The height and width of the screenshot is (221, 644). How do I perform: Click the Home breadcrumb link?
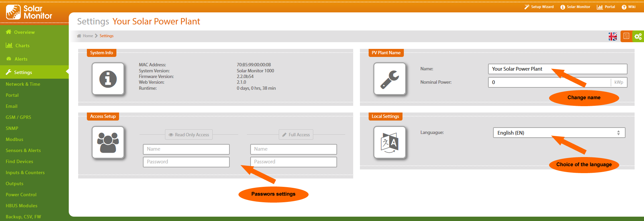pos(88,36)
